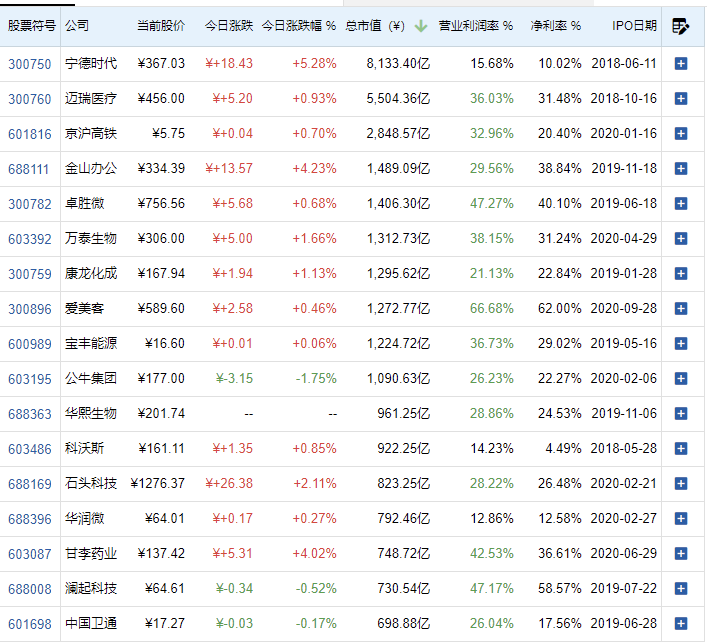Open stock symbol 601816 link
This screenshot has height=642, width=707.
coord(30,134)
